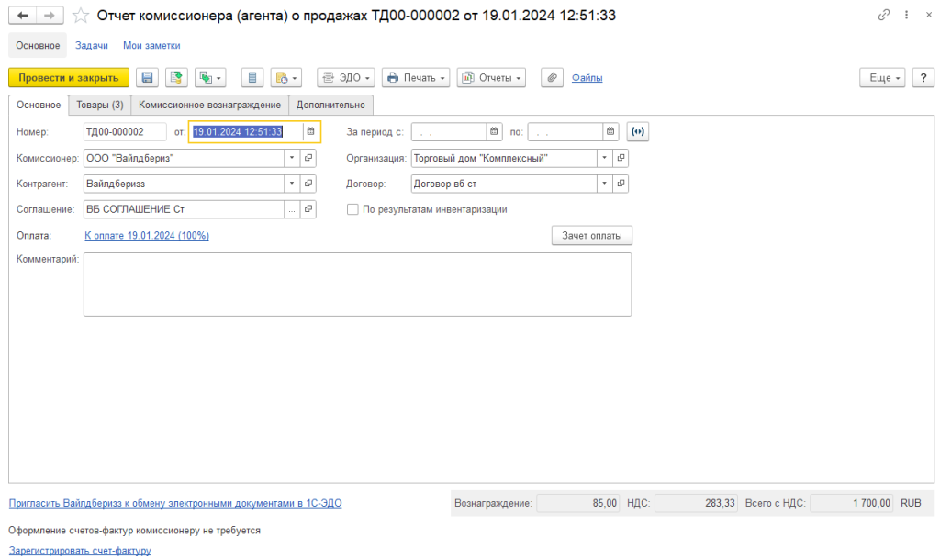
Task: Open the Контрагент record card icon
Action: click(x=308, y=184)
